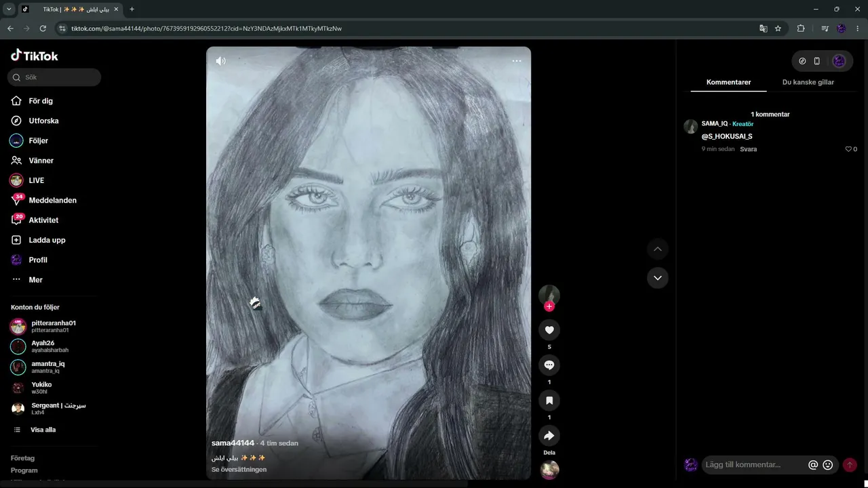
Task: Open the För dig home feed
Action: point(41,101)
